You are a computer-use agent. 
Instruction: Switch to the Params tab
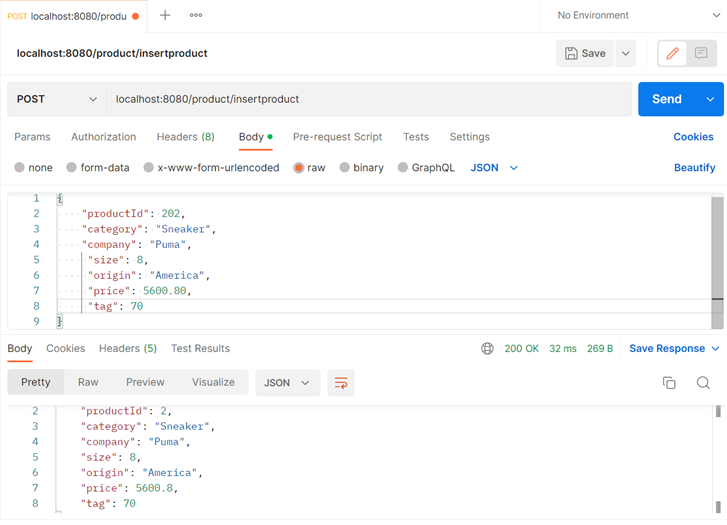point(32,137)
